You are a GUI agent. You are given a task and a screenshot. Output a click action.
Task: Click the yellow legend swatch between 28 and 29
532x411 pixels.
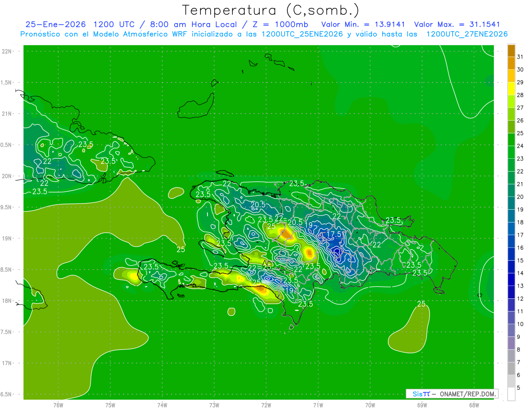[x=511, y=89]
